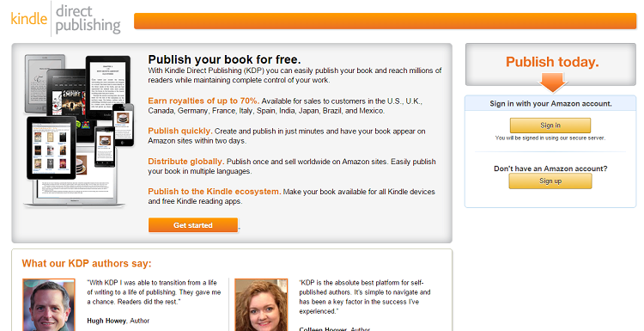The image size is (644, 331).
Task: Click the Sign in button
Action: click(550, 126)
